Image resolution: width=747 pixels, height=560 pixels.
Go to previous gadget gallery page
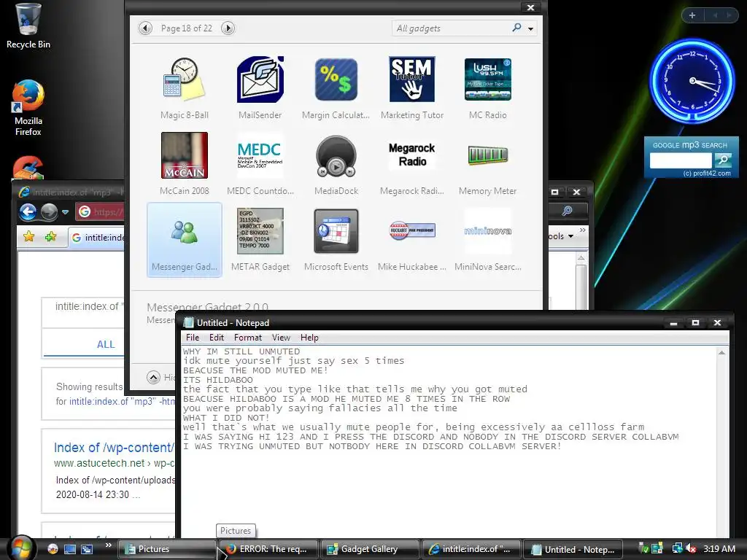(x=145, y=28)
